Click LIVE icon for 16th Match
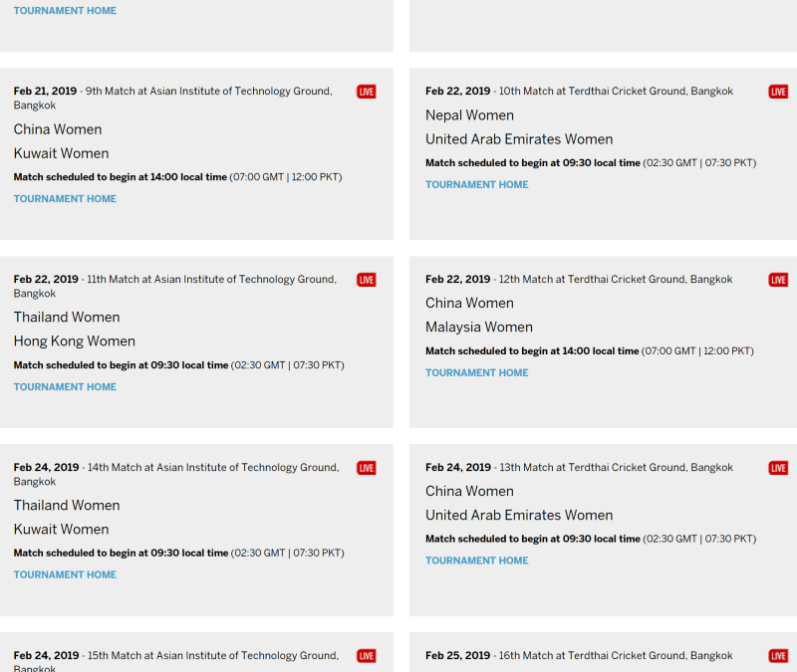 778,656
